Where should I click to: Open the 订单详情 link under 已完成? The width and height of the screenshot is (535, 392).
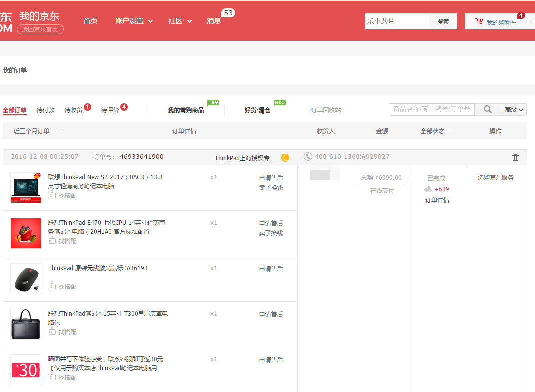(x=437, y=200)
